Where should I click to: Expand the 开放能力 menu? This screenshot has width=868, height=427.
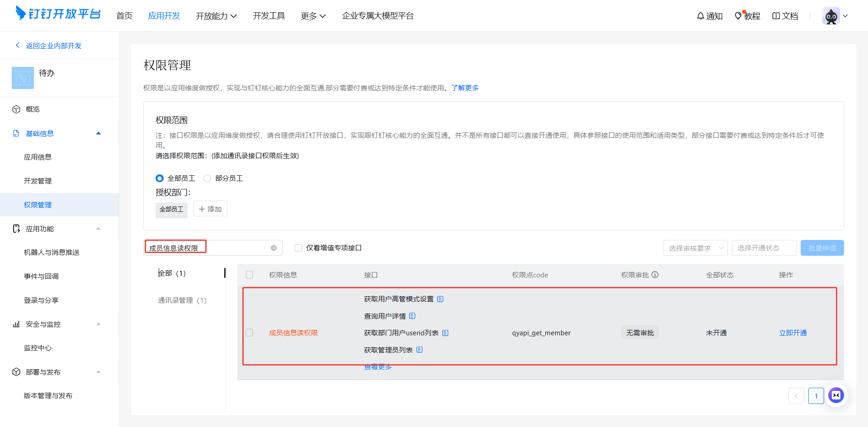[216, 16]
